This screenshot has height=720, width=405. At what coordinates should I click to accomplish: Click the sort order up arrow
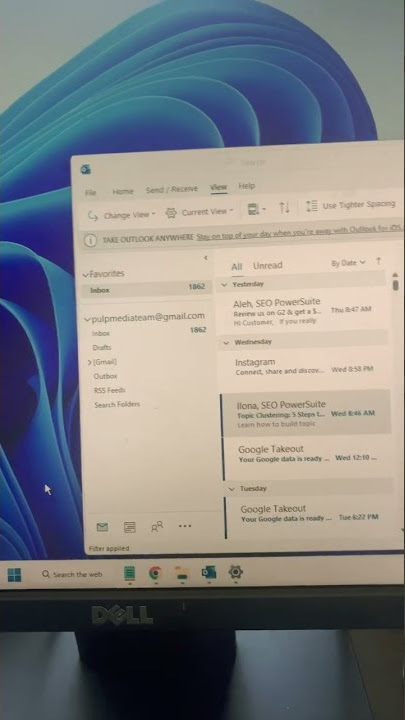coord(378,261)
